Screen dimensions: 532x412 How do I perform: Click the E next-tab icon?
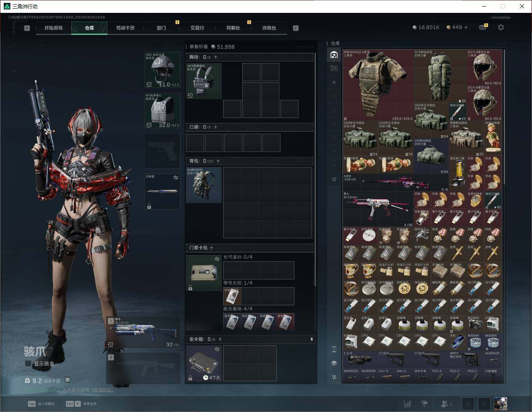(295, 28)
